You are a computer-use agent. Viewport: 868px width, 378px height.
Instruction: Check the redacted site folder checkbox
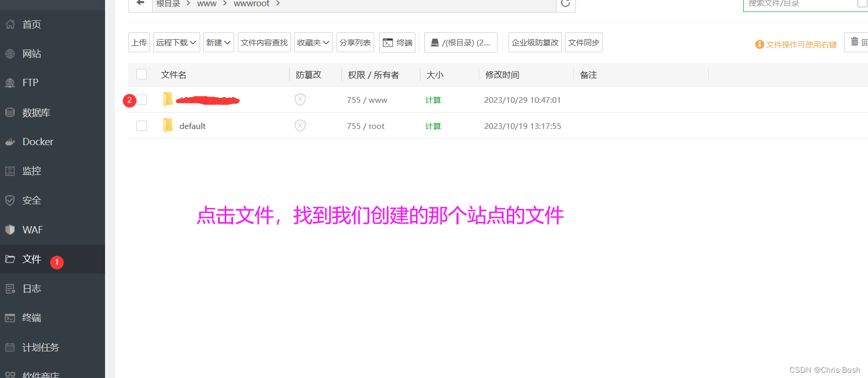[x=142, y=100]
